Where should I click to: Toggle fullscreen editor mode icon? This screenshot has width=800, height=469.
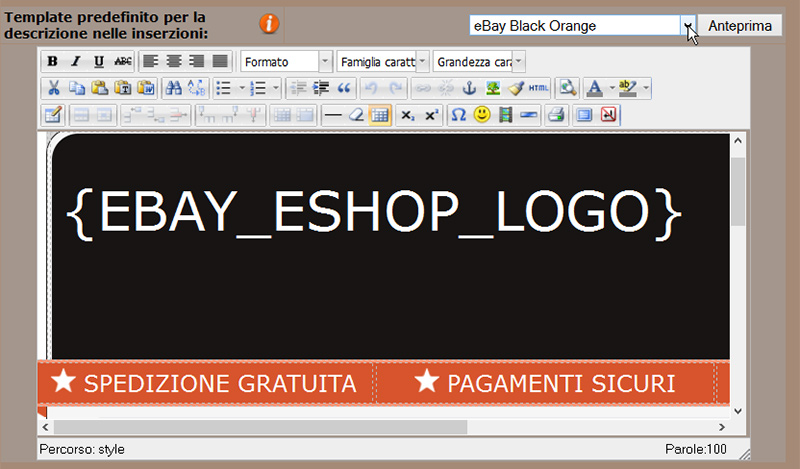tap(584, 115)
